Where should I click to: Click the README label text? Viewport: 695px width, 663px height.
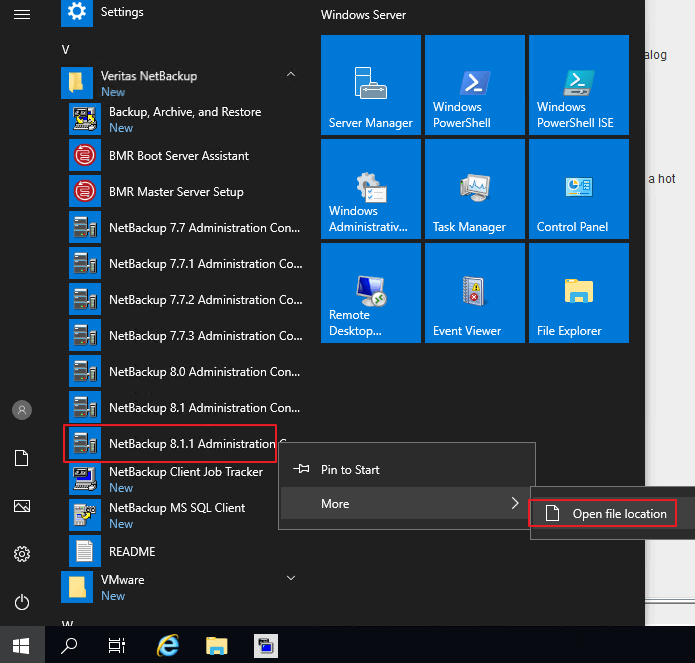coord(132,552)
